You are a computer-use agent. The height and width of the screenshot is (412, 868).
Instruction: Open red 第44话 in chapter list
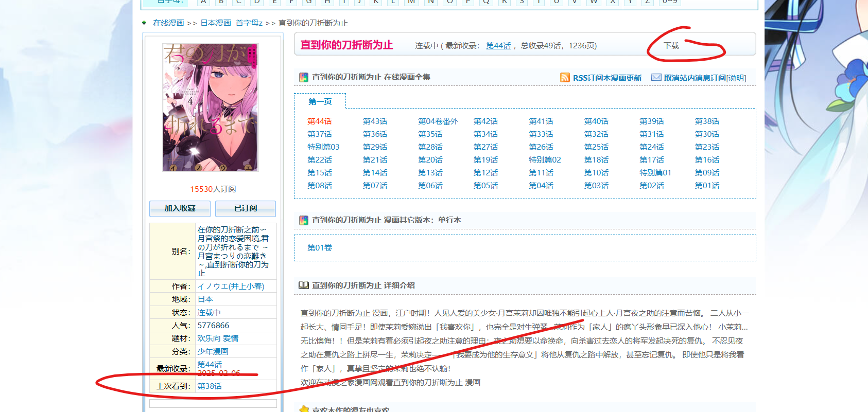(x=320, y=121)
